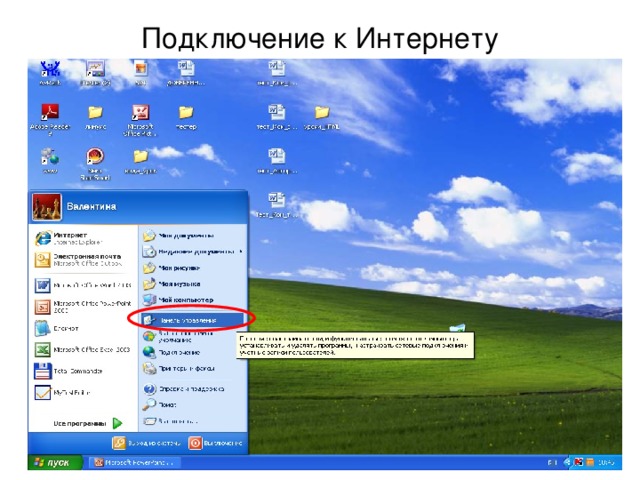Expand Недавние документы submenu
The height and width of the screenshot is (480, 640).
tap(193, 252)
